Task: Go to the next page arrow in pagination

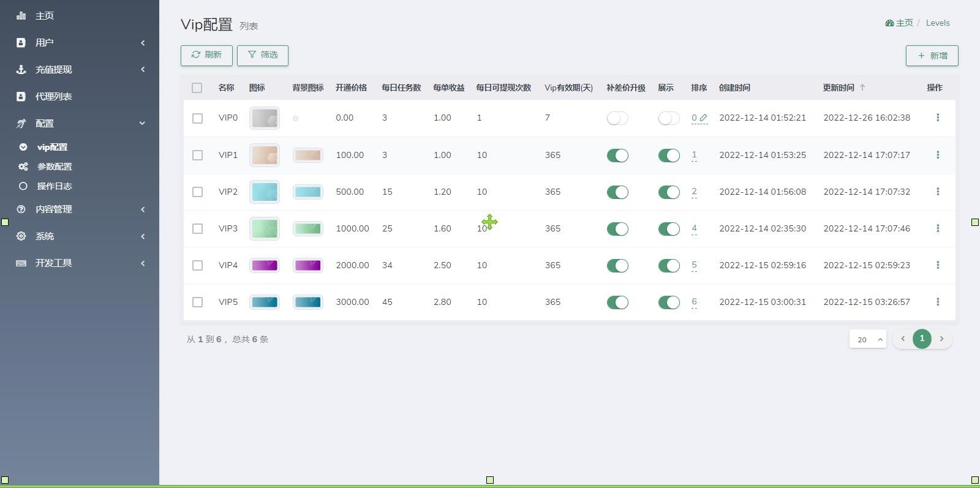Action: (941, 339)
